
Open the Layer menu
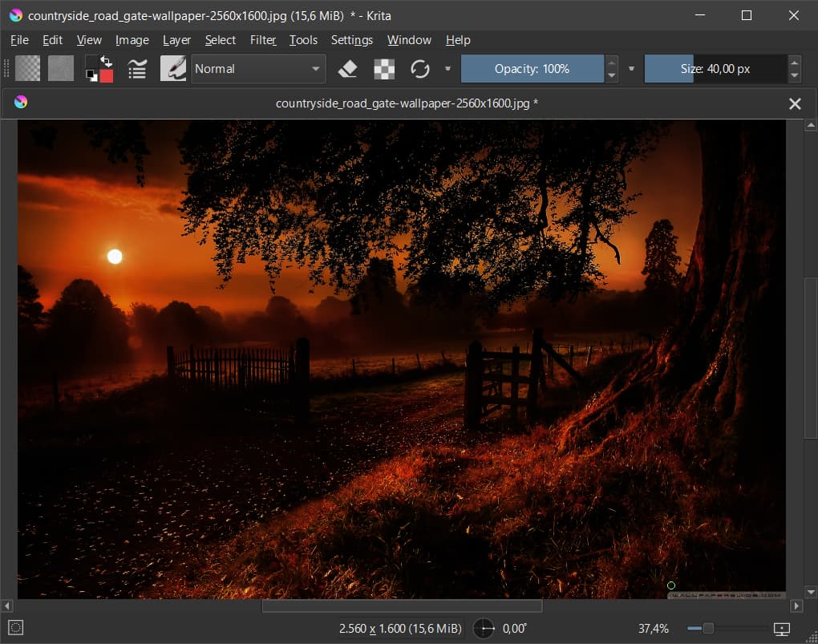click(176, 40)
